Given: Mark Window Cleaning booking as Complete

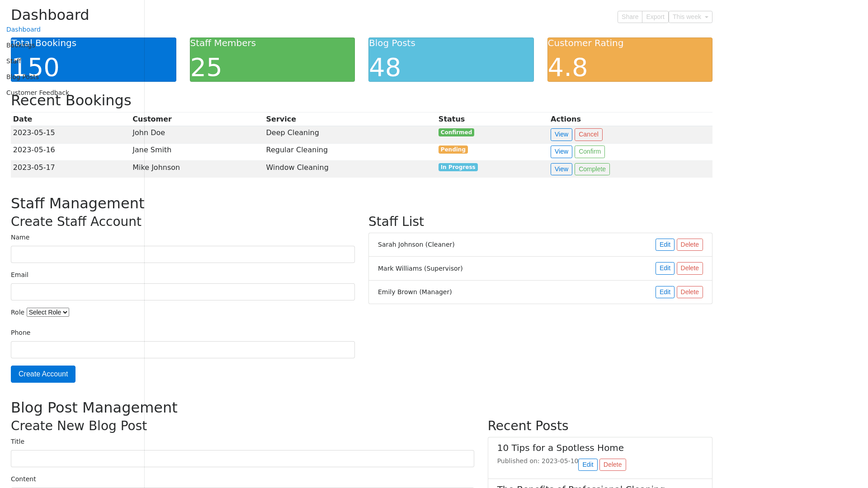Looking at the screenshot, I should (x=592, y=169).
